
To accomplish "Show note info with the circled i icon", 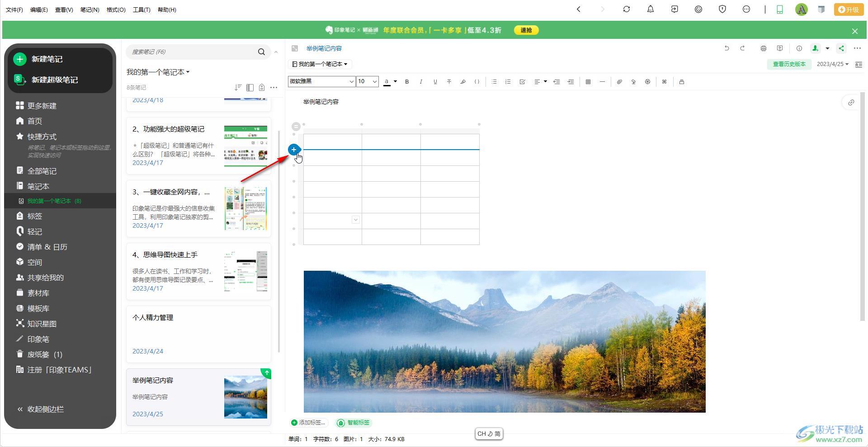I will (x=799, y=48).
